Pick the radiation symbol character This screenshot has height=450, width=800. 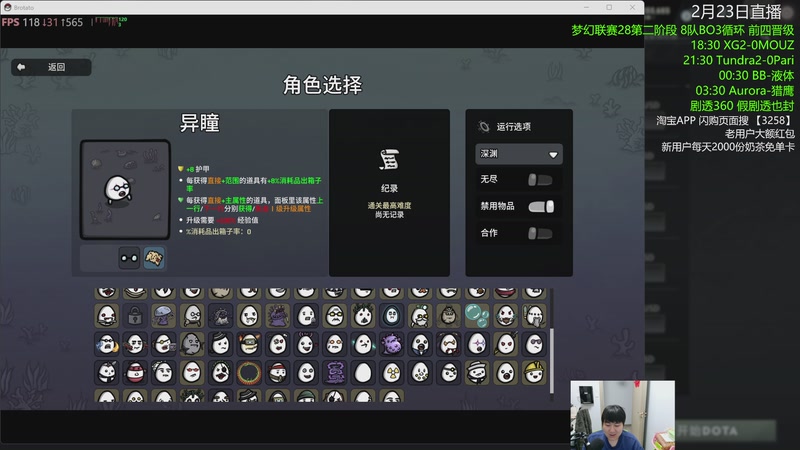tap(391, 372)
